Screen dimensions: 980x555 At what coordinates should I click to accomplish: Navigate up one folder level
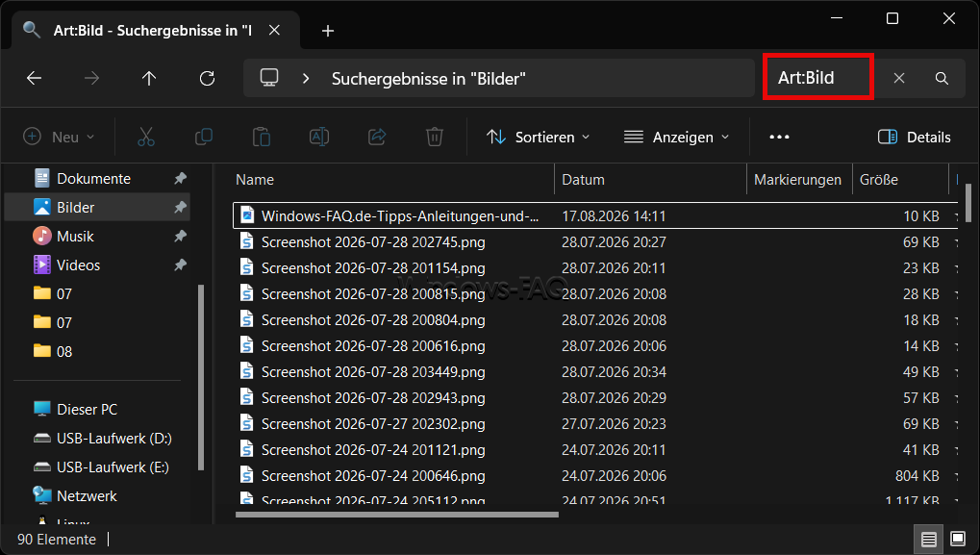pyautogui.click(x=149, y=78)
